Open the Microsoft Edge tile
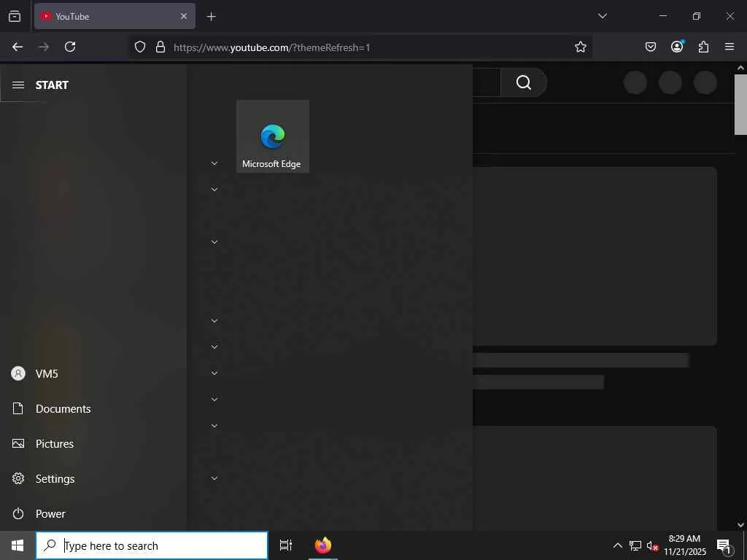The height and width of the screenshot is (560, 747). [x=273, y=136]
